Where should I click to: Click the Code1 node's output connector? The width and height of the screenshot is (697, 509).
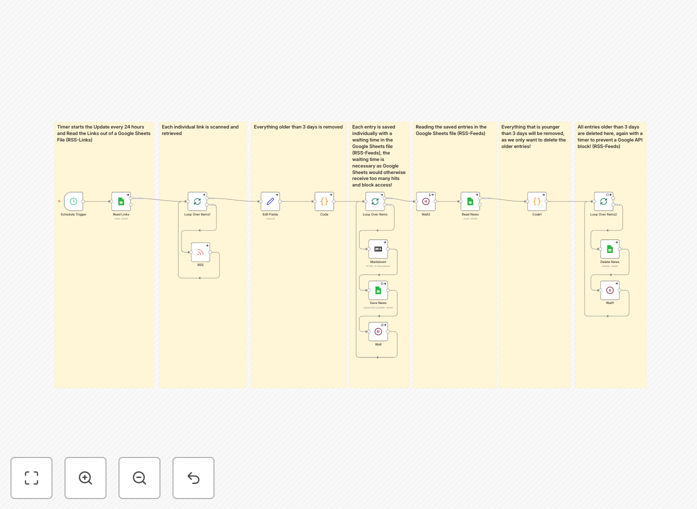[x=547, y=201]
